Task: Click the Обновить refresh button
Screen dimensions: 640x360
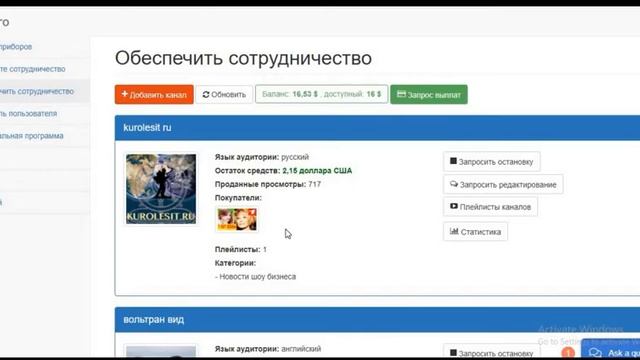Action: (224, 95)
